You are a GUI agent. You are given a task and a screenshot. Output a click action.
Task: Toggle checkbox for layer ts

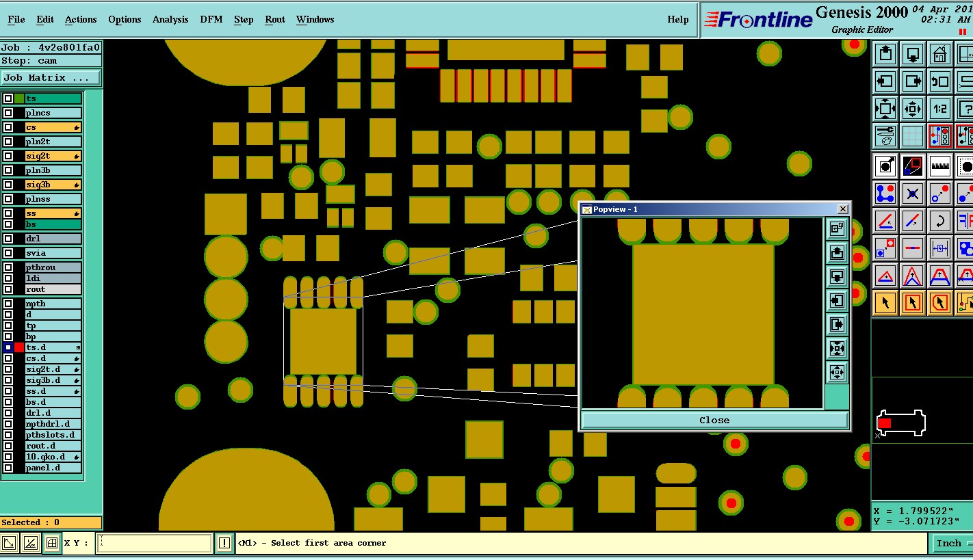[8, 98]
